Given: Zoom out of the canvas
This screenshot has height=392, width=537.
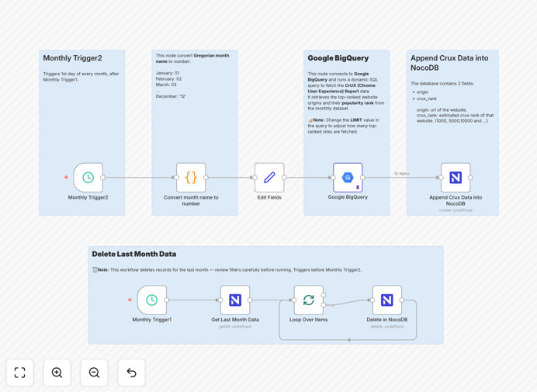Looking at the screenshot, I should point(94,373).
